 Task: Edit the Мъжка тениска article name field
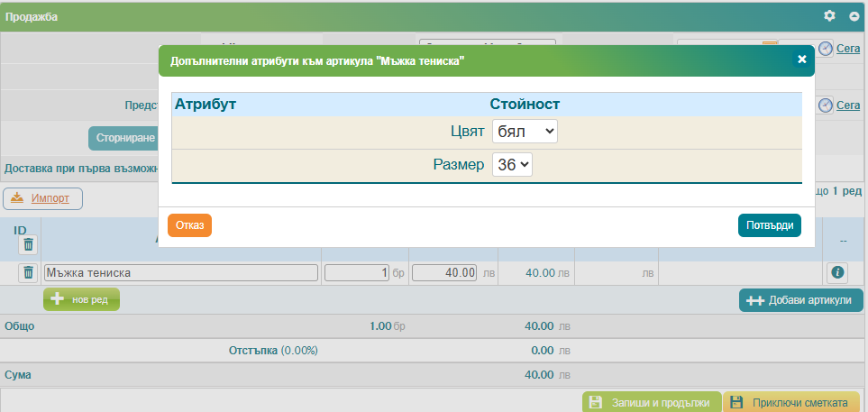(x=181, y=272)
